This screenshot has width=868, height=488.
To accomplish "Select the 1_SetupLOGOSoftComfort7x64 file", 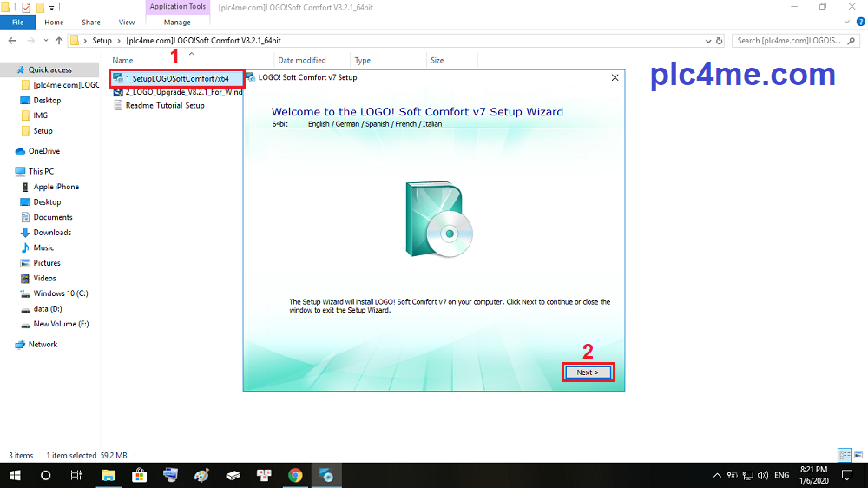I will tap(177, 79).
